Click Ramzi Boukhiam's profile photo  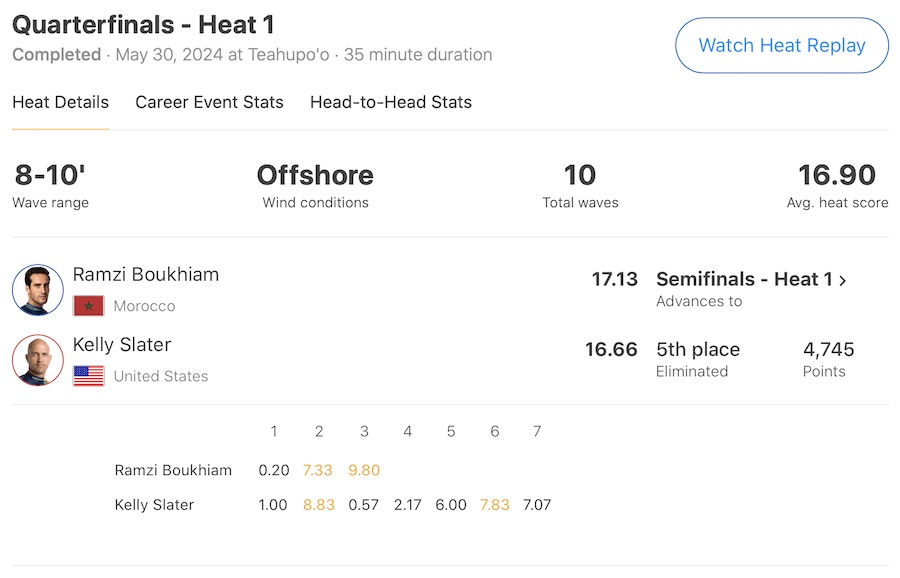click(x=38, y=290)
